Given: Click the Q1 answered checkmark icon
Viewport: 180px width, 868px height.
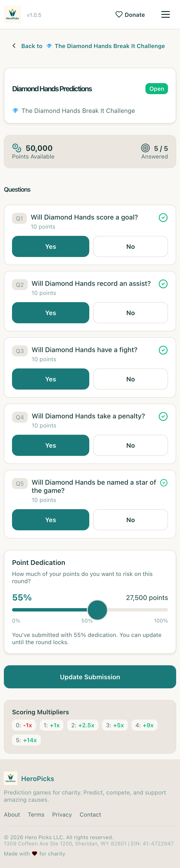Looking at the screenshot, I should [x=163, y=218].
